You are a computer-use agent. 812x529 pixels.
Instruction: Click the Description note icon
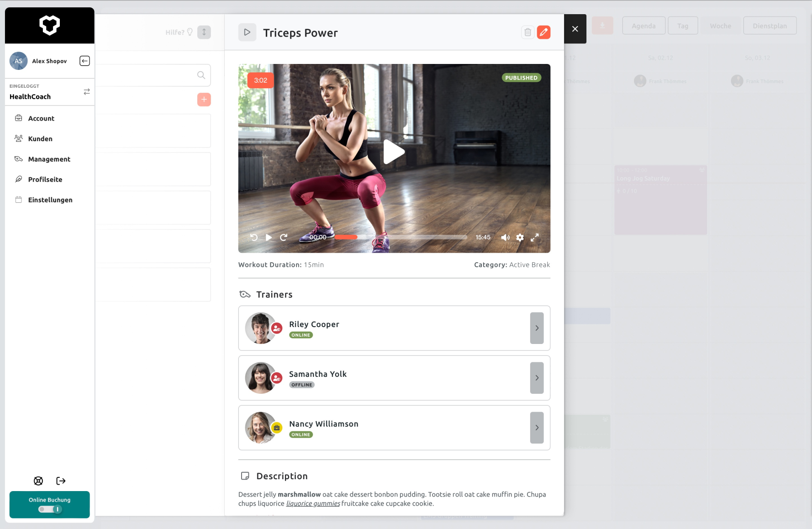click(245, 476)
